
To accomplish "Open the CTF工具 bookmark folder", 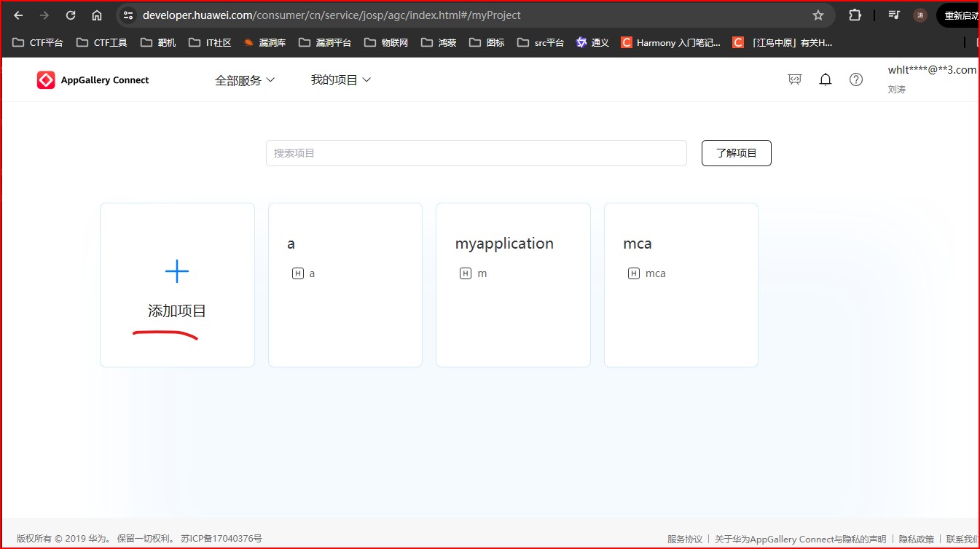I will pyautogui.click(x=102, y=43).
